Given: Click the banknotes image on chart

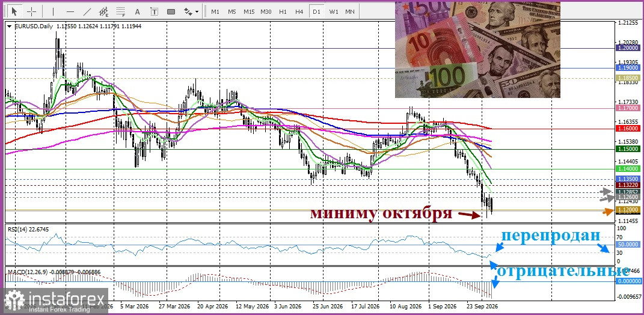Looking at the screenshot, I should coord(477,50).
